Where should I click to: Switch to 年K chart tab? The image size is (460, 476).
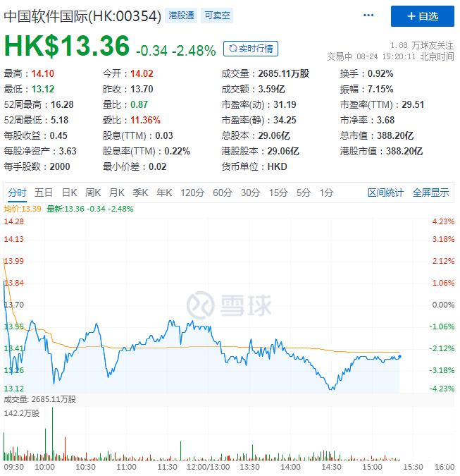(164, 193)
